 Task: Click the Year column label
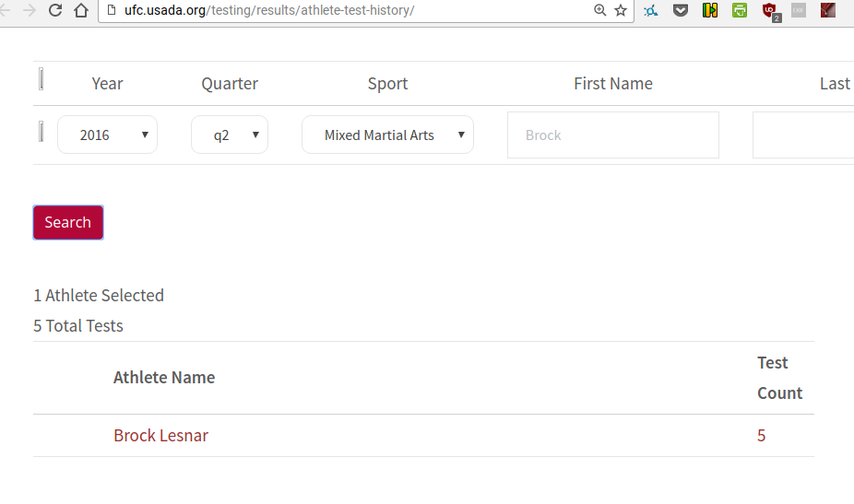[x=107, y=83]
